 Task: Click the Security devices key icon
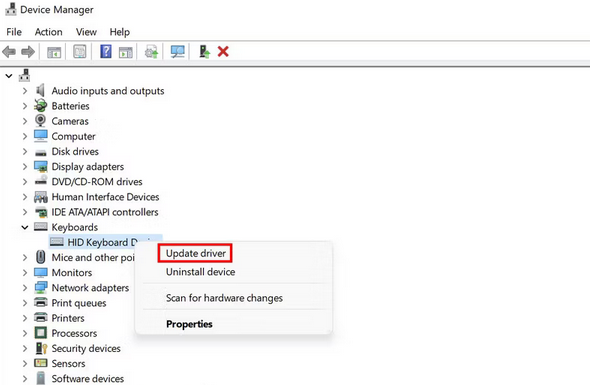(41, 348)
